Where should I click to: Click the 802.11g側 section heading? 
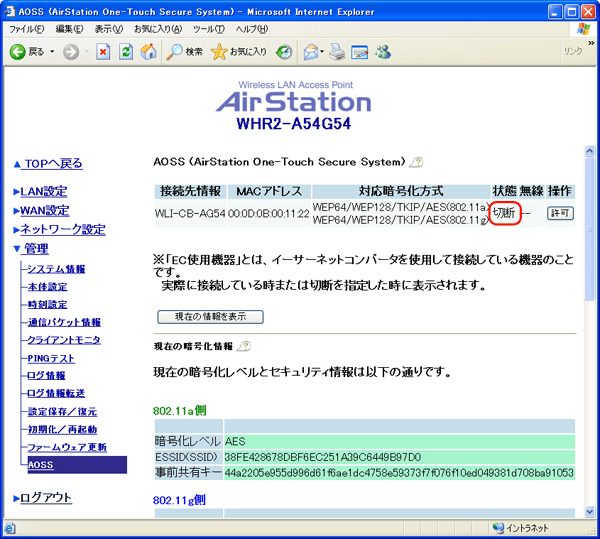click(x=179, y=500)
